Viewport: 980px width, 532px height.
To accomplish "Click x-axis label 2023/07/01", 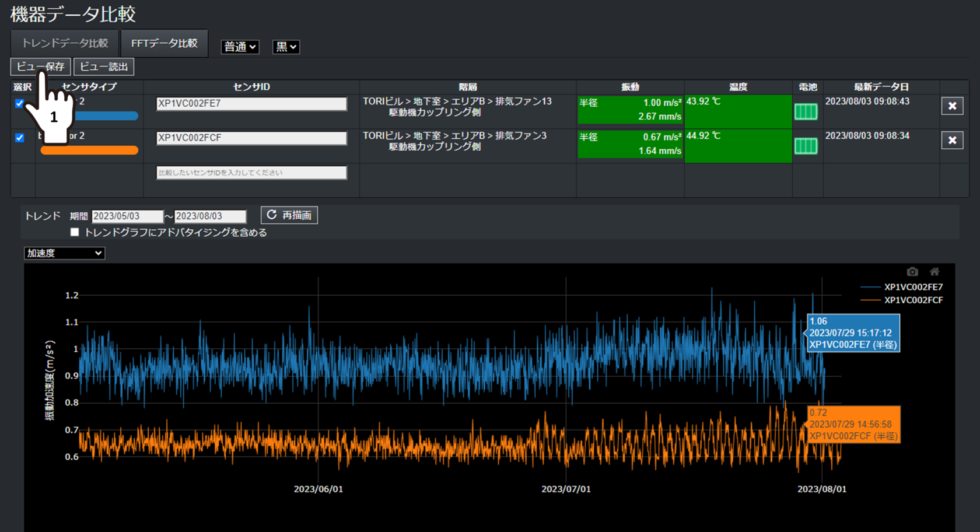I will (x=566, y=489).
